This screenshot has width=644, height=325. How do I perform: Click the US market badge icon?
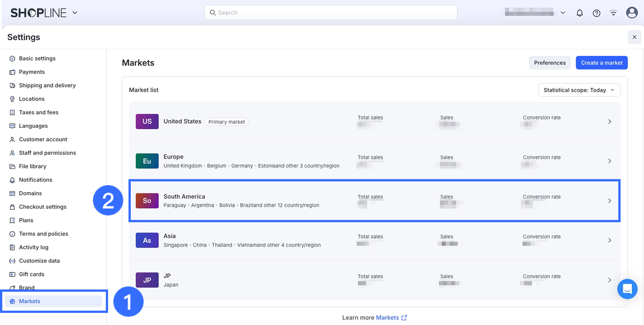pyautogui.click(x=147, y=122)
